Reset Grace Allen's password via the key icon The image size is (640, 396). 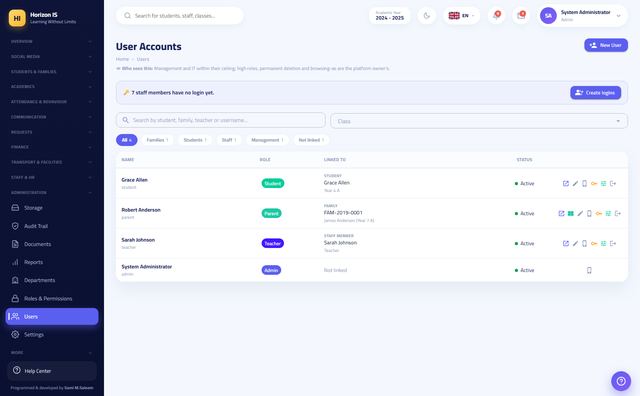click(x=594, y=183)
